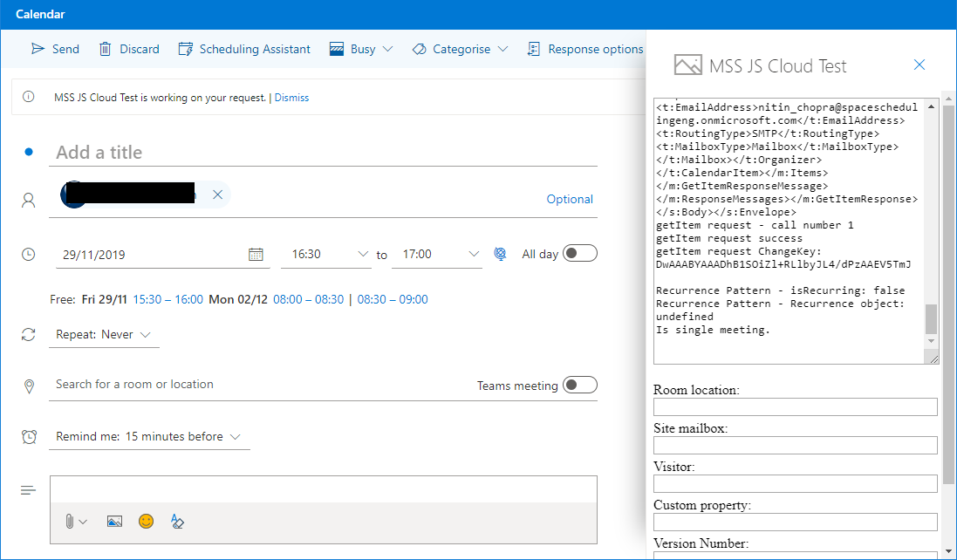Expand the Repeat: Never dropdown
The height and width of the screenshot is (560, 957).
[147, 334]
